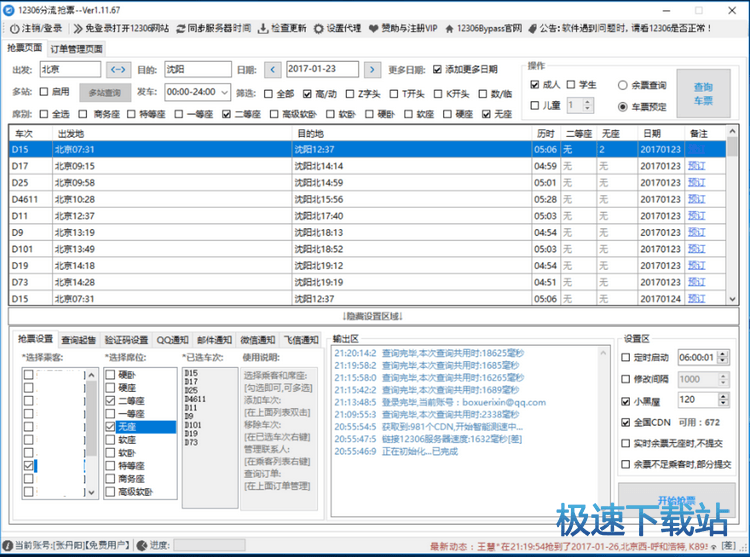Select 余票查询 radio button
Viewport: 750px width, 557px height.
pyautogui.click(x=624, y=85)
